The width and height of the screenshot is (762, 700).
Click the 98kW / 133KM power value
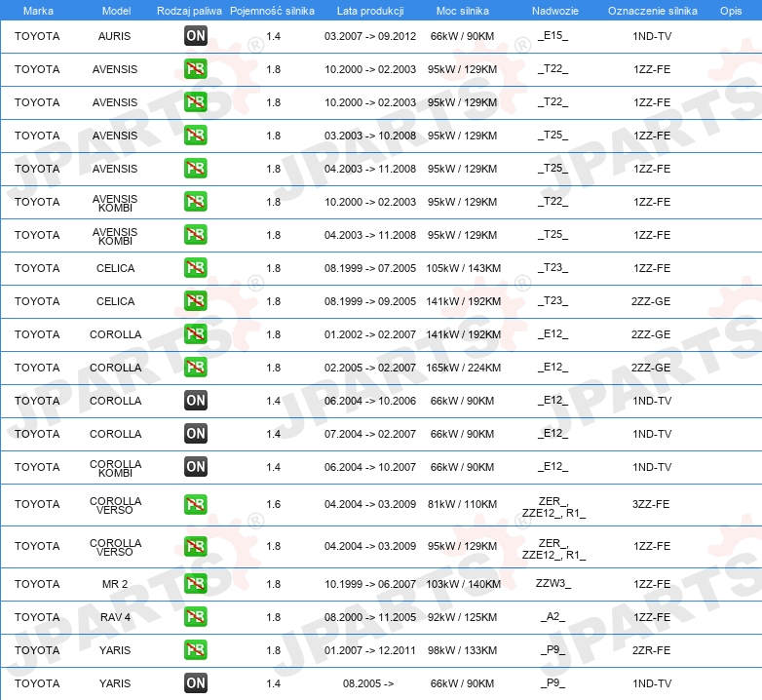click(462, 650)
